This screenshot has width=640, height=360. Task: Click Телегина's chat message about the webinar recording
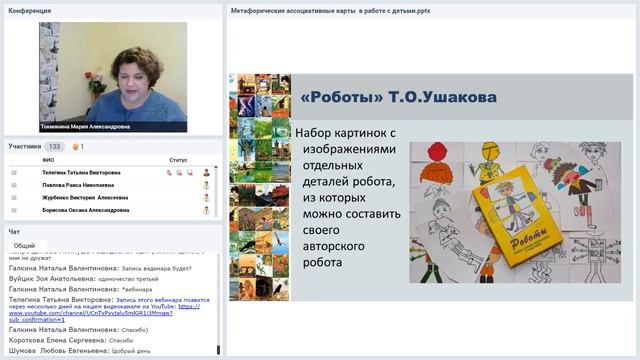point(109,310)
